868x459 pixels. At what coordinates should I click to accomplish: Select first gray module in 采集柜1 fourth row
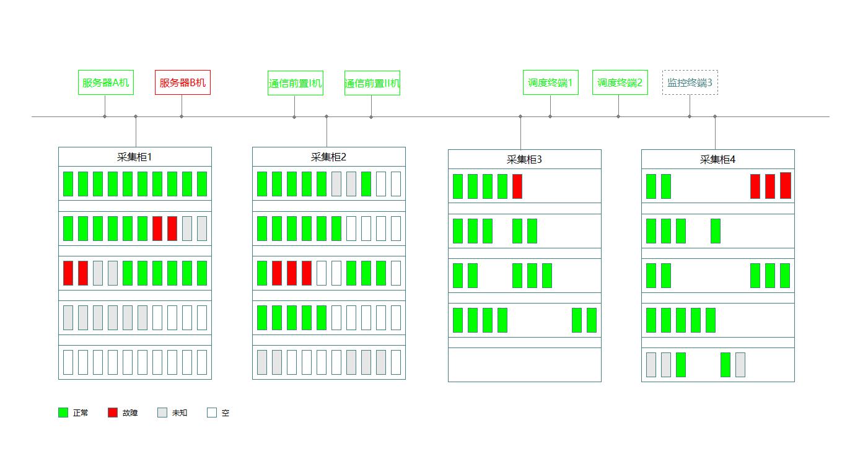tap(68, 318)
